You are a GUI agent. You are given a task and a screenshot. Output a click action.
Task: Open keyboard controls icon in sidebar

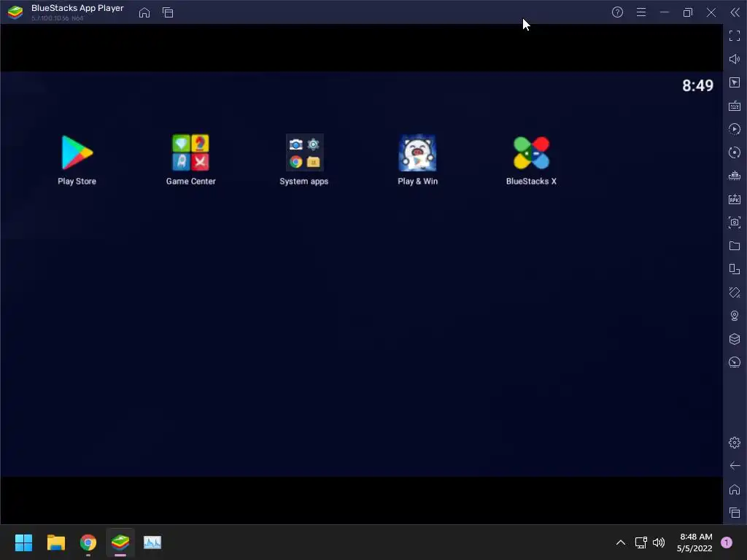735,106
